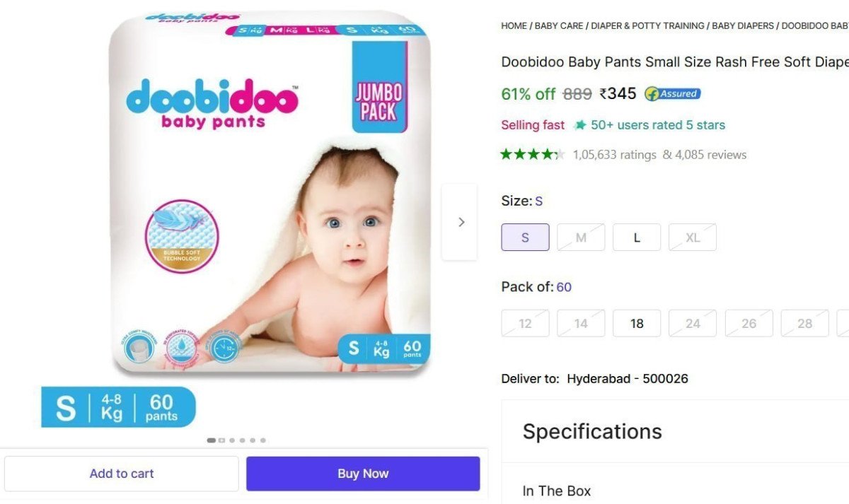This screenshot has width=849, height=504.
Task: Select size S option
Action: (525, 238)
